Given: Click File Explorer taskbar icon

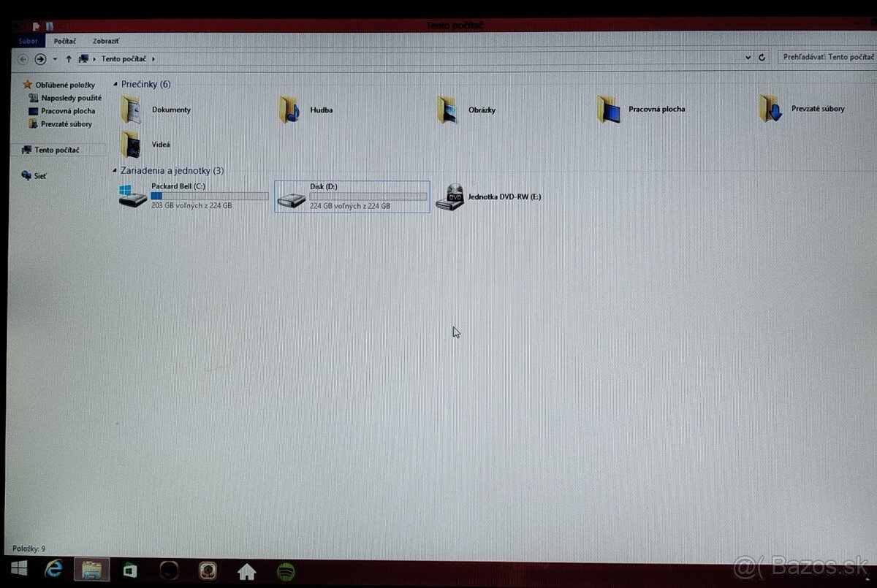Looking at the screenshot, I should (x=91, y=570).
